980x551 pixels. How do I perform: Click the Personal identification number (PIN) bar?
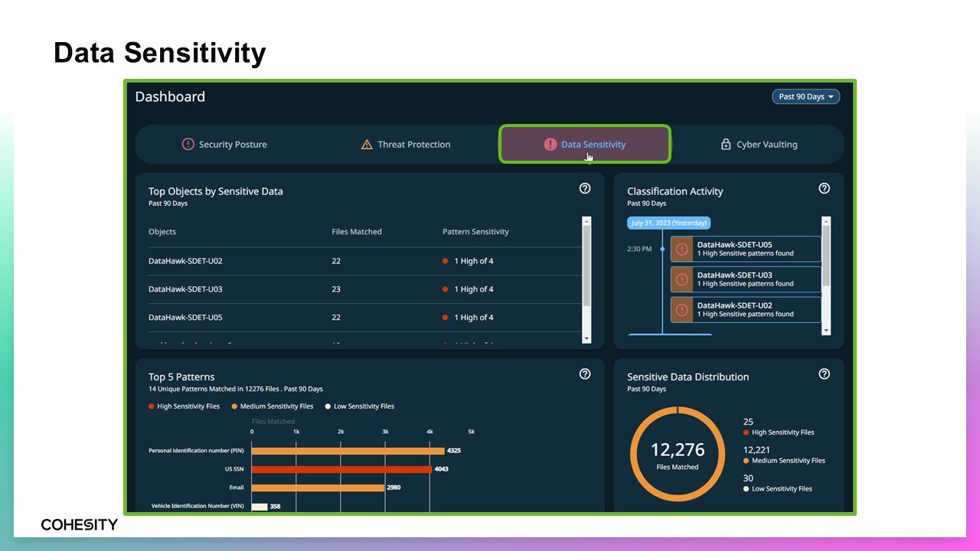(x=348, y=451)
